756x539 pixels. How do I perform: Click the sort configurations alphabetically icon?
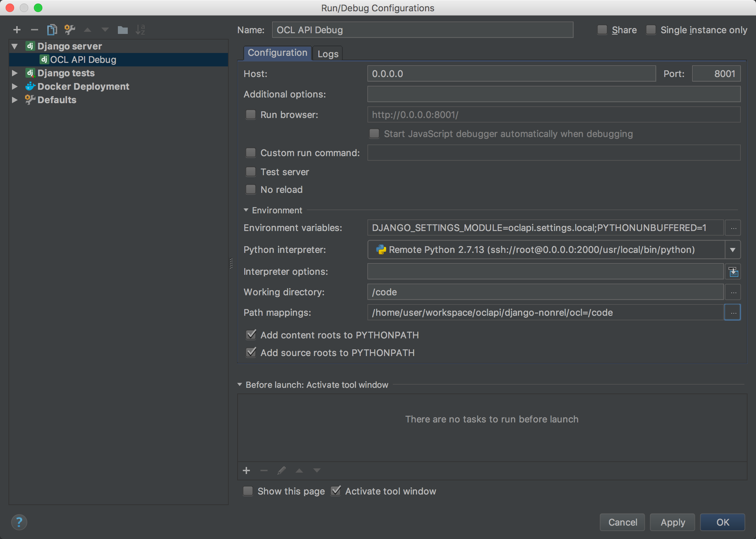tap(140, 30)
